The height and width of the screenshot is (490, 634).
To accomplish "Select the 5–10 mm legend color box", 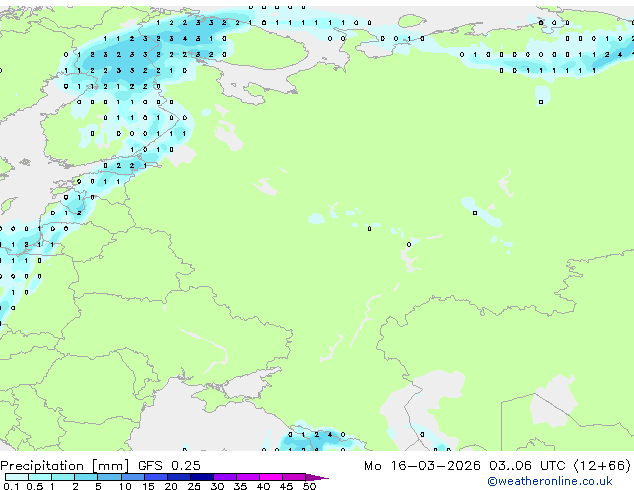I will coord(109,477).
